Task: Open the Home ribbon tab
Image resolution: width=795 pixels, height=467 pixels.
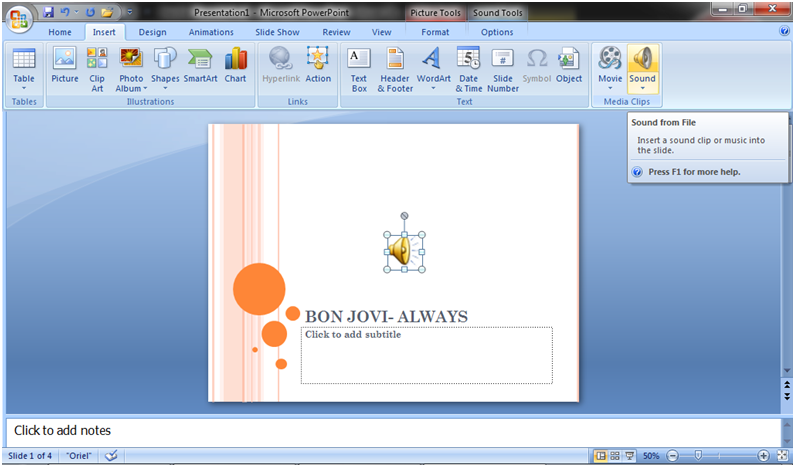Action: (x=60, y=32)
